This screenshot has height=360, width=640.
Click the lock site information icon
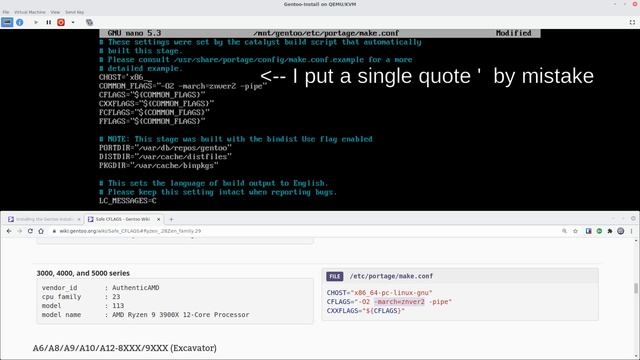(54, 231)
